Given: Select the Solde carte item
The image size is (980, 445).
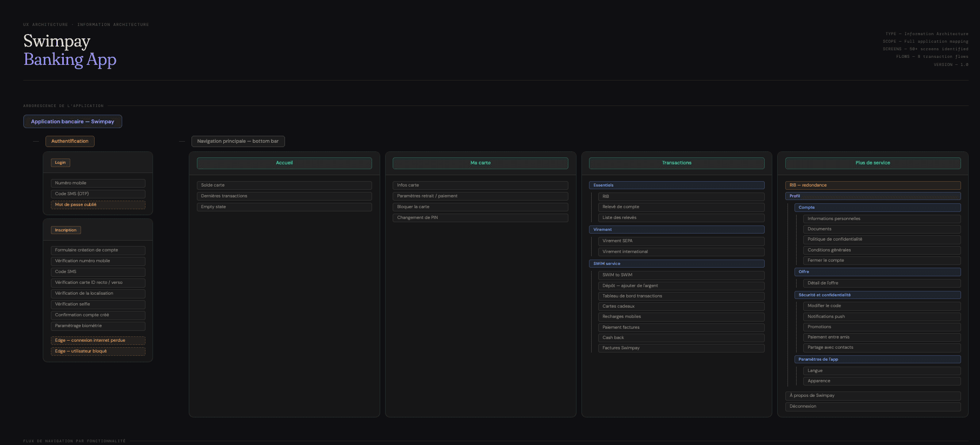Looking at the screenshot, I should (x=284, y=185).
